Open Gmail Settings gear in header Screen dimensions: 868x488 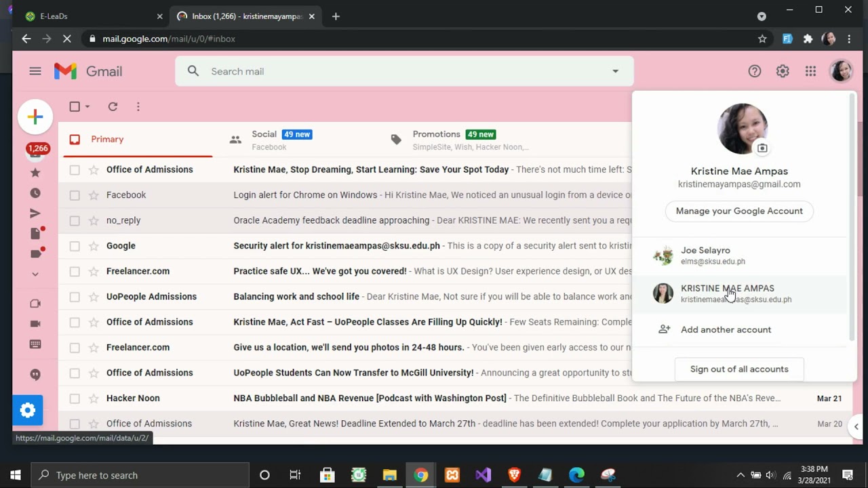(x=783, y=71)
